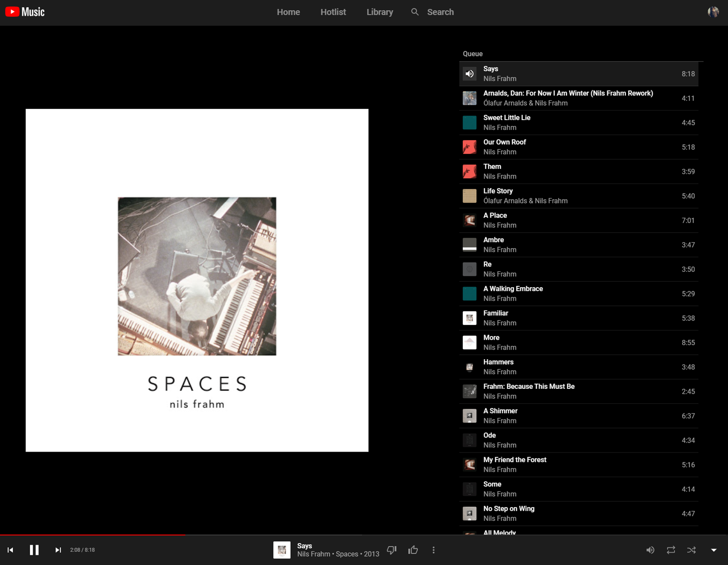Viewport: 728px width, 565px height.
Task: Select the Says row in queue
Action: pyautogui.click(x=579, y=74)
